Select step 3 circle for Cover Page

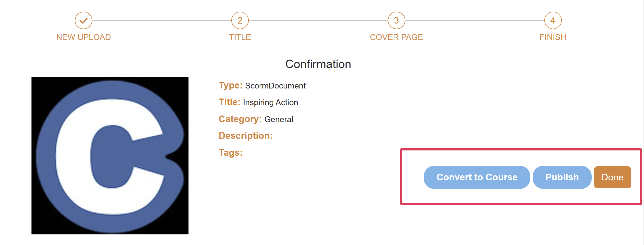point(396,20)
